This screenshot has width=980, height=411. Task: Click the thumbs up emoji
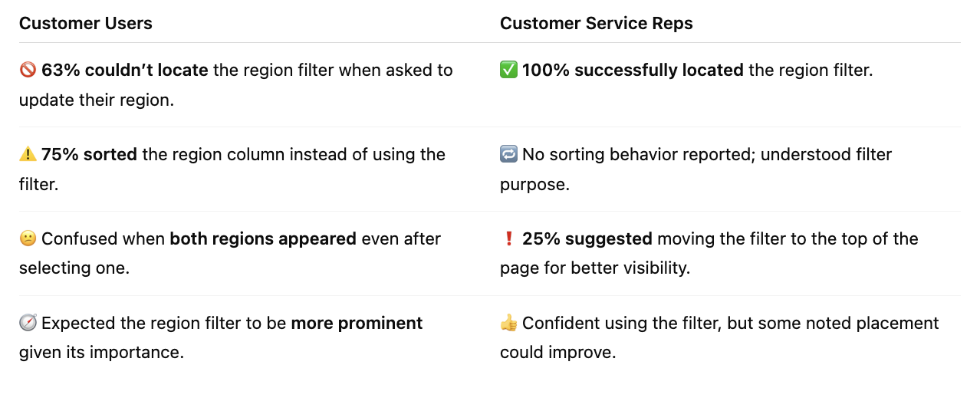coord(508,324)
